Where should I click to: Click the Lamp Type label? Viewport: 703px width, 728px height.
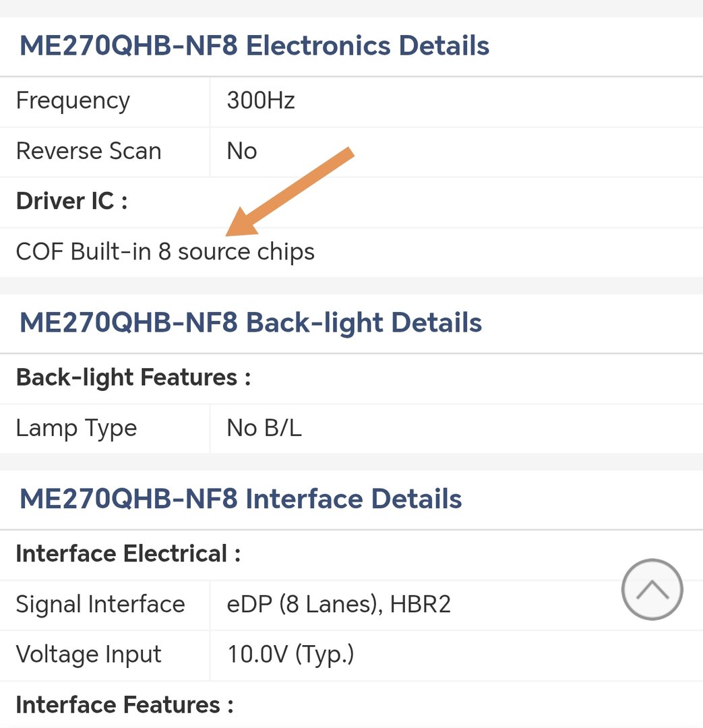pos(76,428)
